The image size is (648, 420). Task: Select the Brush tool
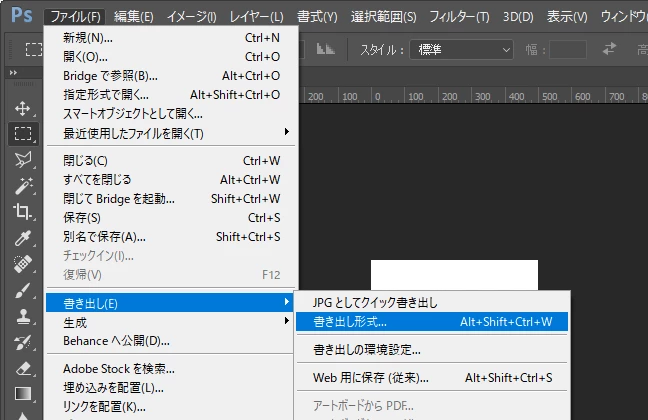click(x=23, y=290)
